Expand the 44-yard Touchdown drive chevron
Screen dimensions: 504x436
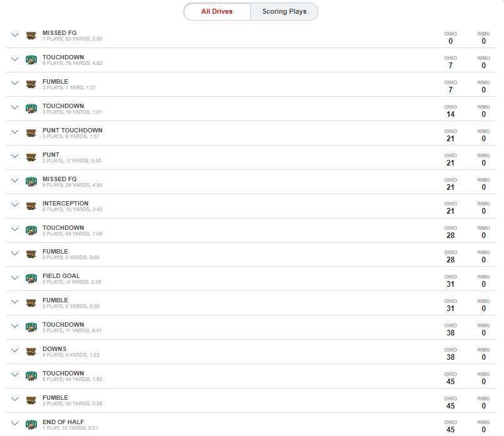pyautogui.click(x=15, y=375)
